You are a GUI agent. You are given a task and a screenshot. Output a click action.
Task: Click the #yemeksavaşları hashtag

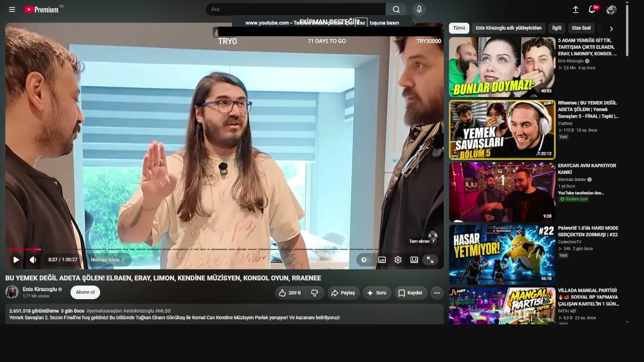(x=104, y=311)
